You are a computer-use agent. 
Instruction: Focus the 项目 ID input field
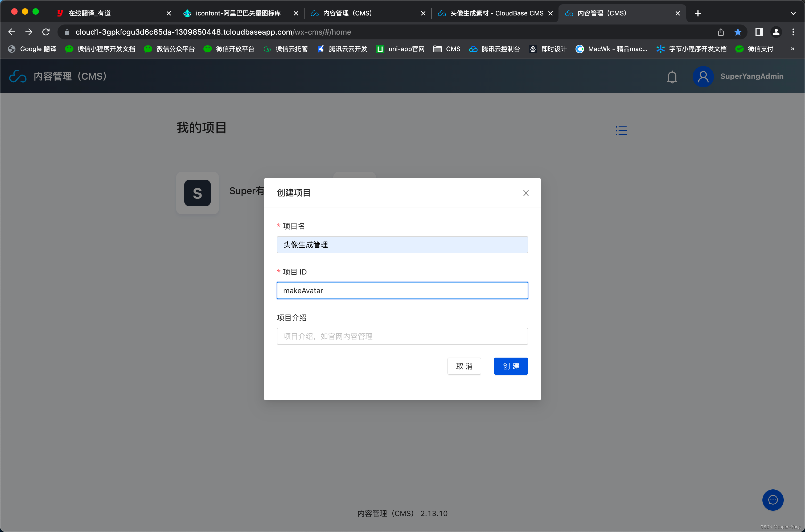pos(402,290)
